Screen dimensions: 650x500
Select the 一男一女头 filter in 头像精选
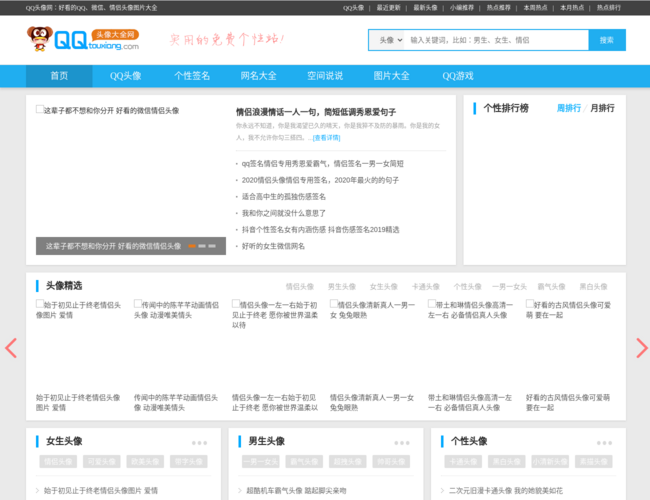point(509,286)
